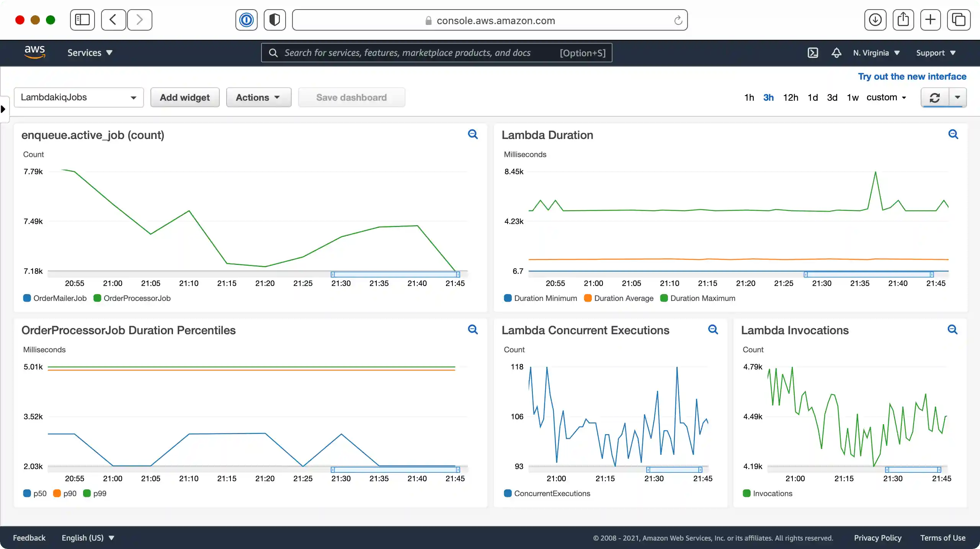980x549 pixels.
Task: Zoom into the enqueue.active_job widget
Action: point(473,134)
